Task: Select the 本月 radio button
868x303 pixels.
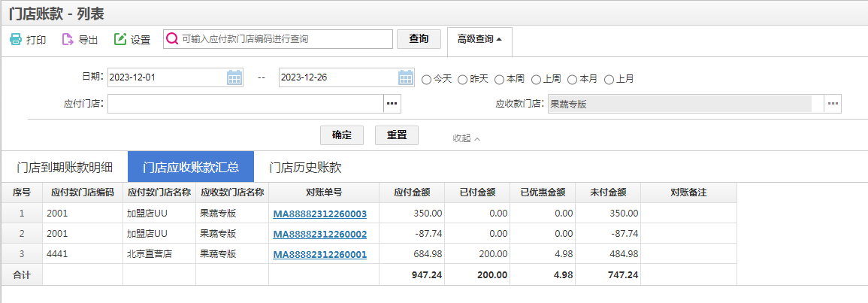Action: pos(573,79)
